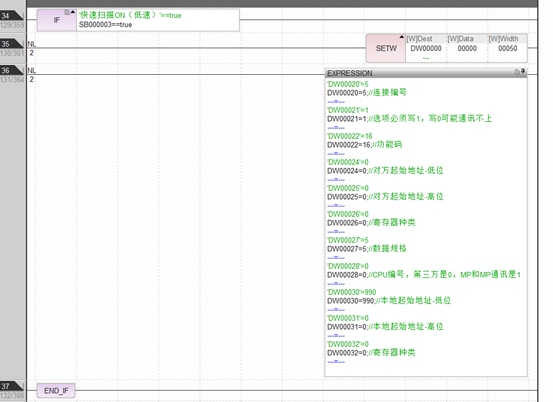
Task: Click the SB000003==true condition text
Action: [105, 25]
